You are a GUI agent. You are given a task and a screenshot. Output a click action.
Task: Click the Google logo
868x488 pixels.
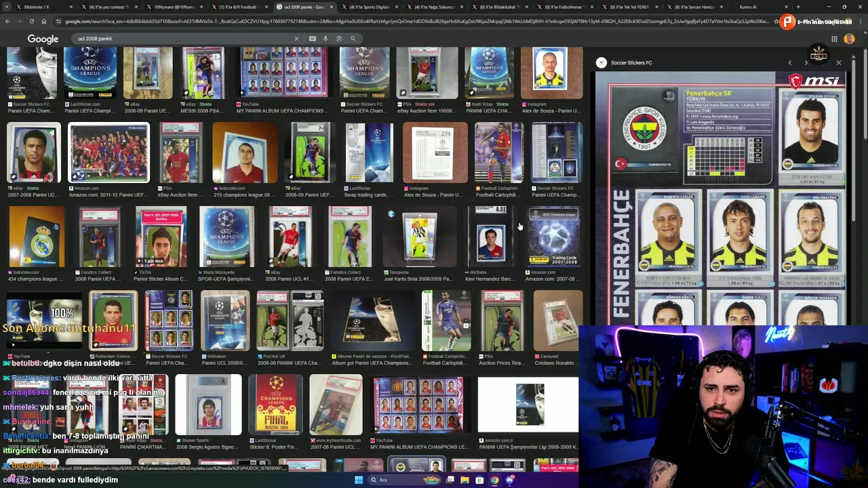click(43, 39)
